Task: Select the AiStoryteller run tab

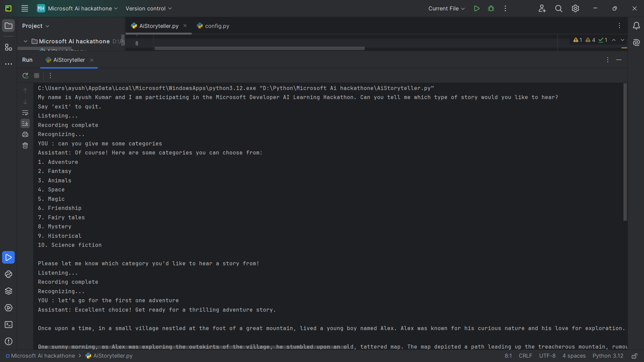Action: [x=69, y=60]
